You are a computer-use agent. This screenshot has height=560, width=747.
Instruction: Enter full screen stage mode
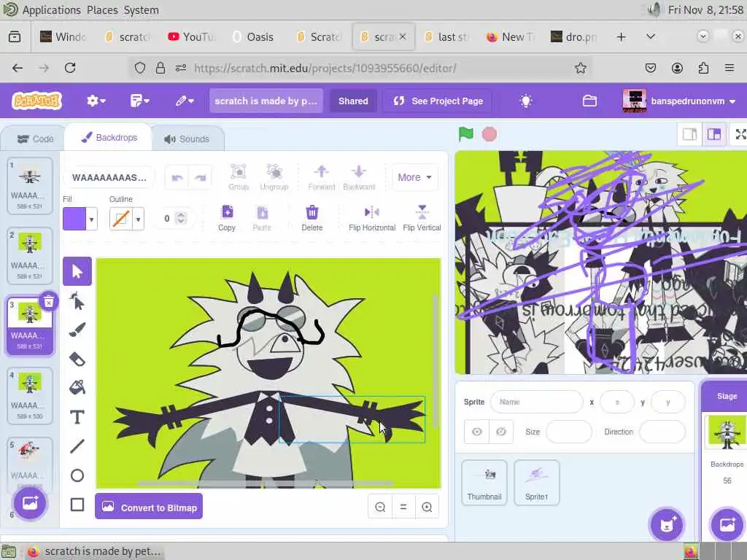[x=740, y=135]
